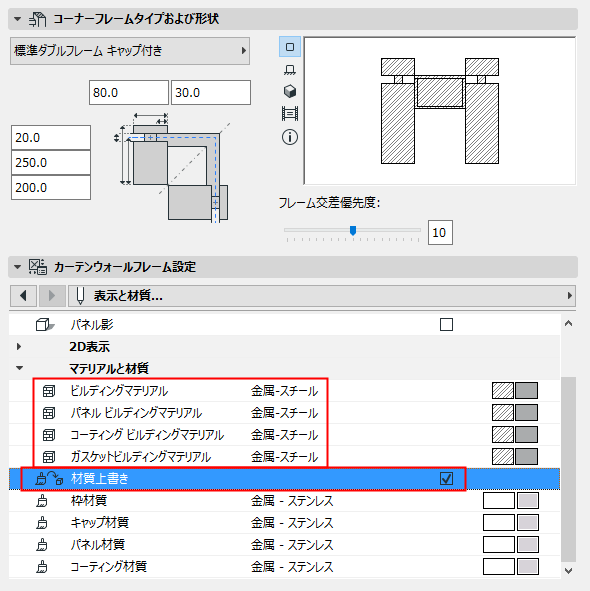Click the priority value field showing 10
Screen dimensions: 590x591
(x=440, y=233)
